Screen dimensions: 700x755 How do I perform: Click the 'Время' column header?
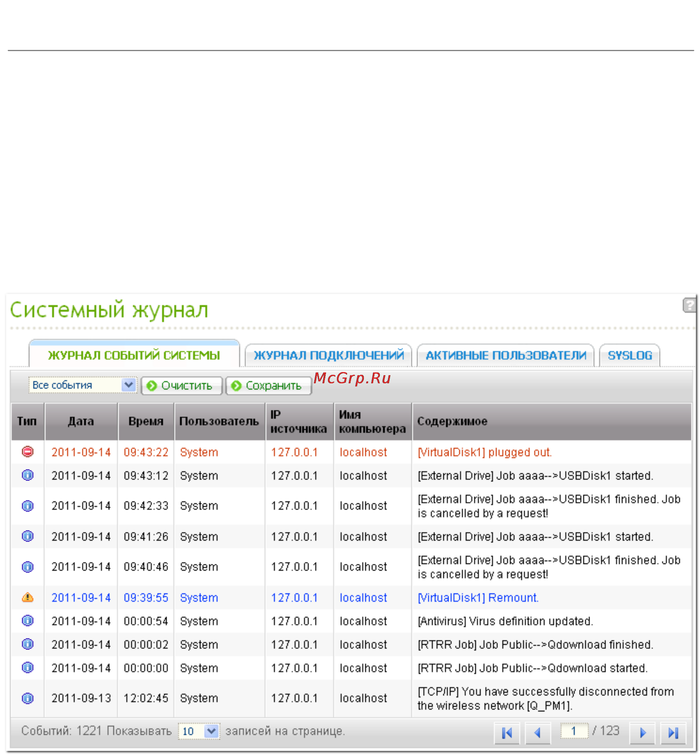[x=146, y=421]
